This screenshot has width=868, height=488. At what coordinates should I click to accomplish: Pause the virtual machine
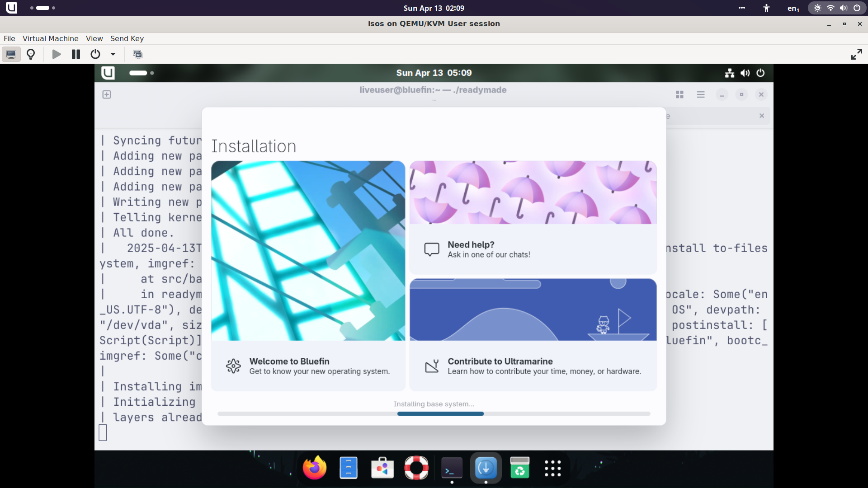[x=76, y=54]
